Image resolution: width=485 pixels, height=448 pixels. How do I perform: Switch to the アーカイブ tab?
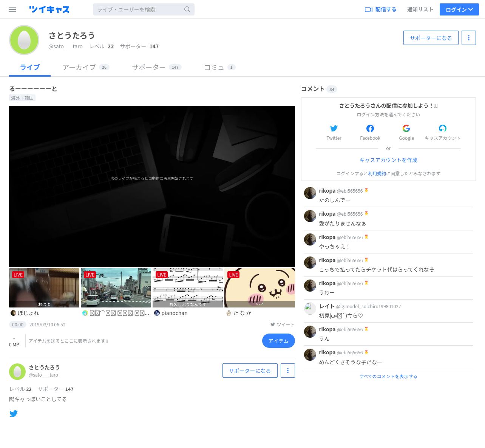(86, 67)
